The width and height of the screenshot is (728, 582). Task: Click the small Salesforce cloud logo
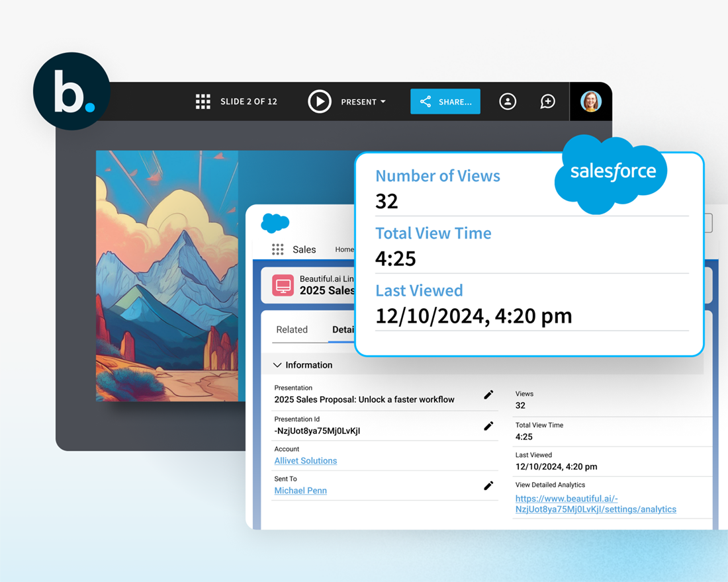[275, 224]
